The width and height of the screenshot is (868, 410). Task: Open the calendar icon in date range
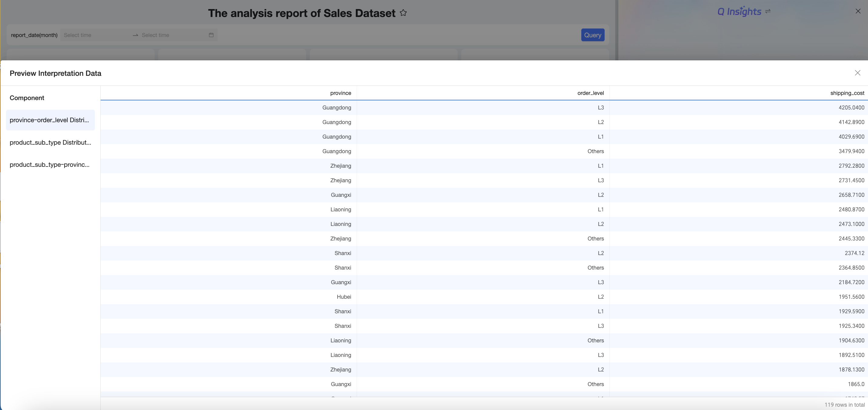point(211,35)
